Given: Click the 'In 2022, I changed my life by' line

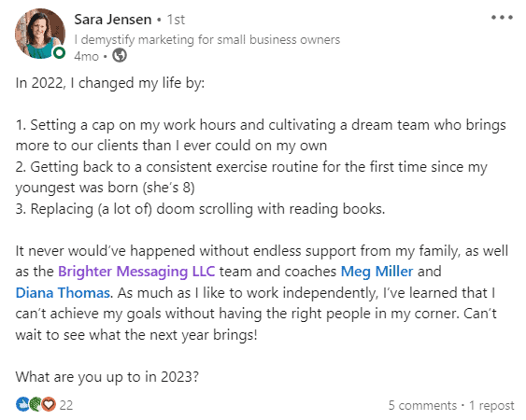Looking at the screenshot, I should 109,83.
